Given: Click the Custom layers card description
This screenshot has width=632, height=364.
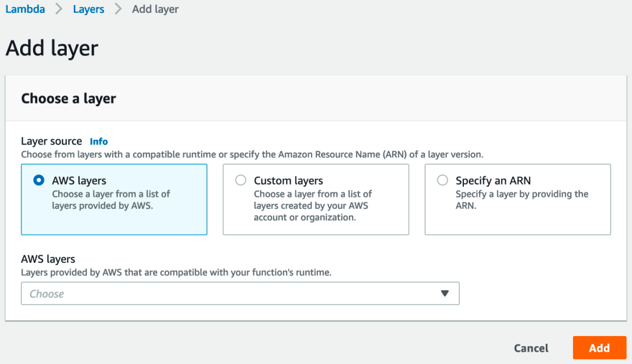Looking at the screenshot, I should pyautogui.click(x=313, y=205).
